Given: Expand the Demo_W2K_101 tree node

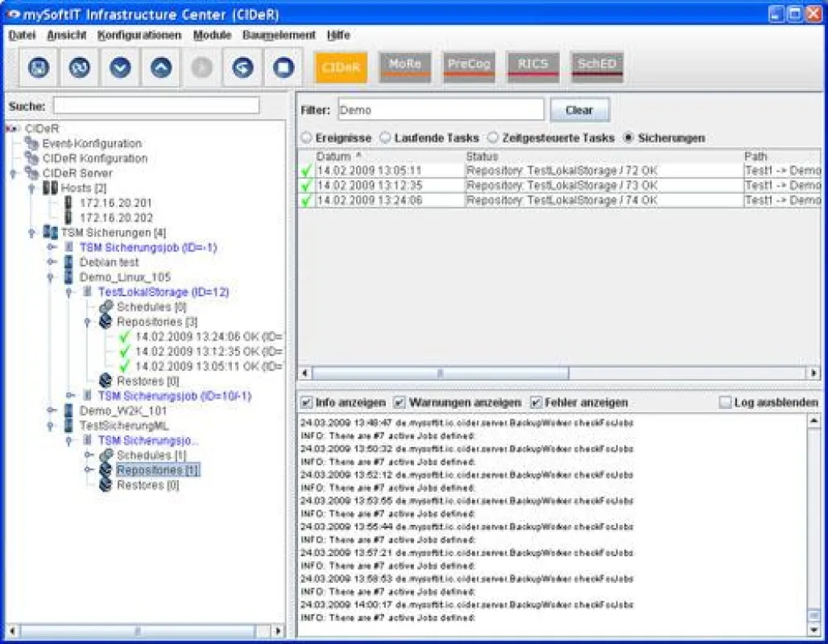Looking at the screenshot, I should point(52,411).
